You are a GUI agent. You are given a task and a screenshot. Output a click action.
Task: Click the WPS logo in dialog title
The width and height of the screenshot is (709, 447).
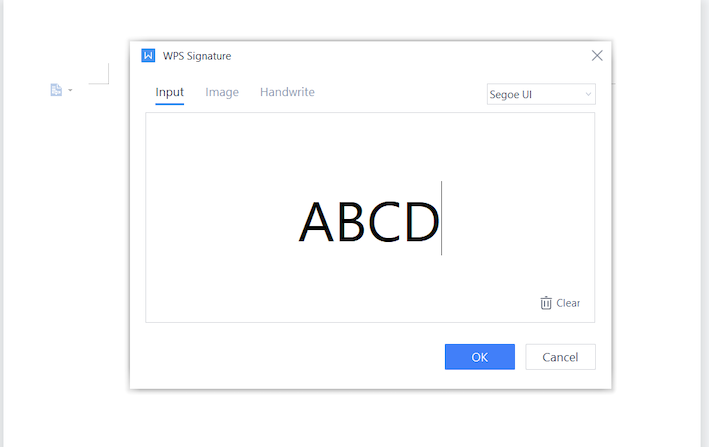(148, 56)
